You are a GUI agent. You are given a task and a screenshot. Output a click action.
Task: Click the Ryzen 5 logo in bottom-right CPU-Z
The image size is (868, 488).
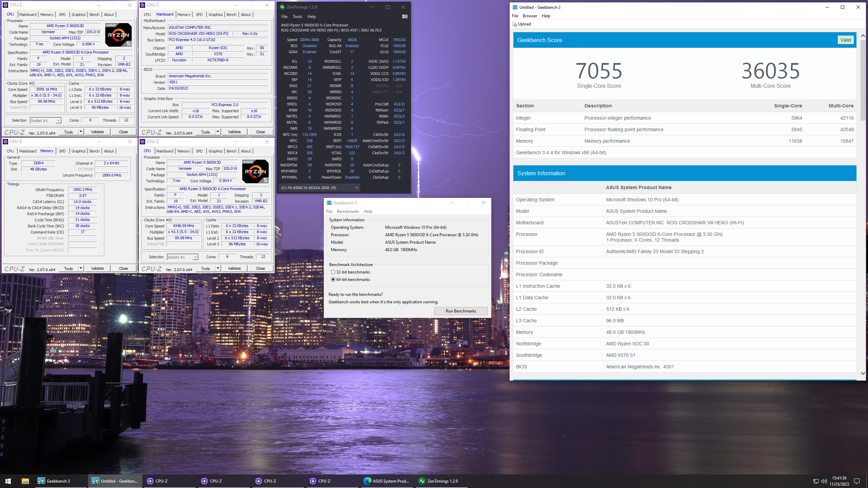click(x=255, y=171)
